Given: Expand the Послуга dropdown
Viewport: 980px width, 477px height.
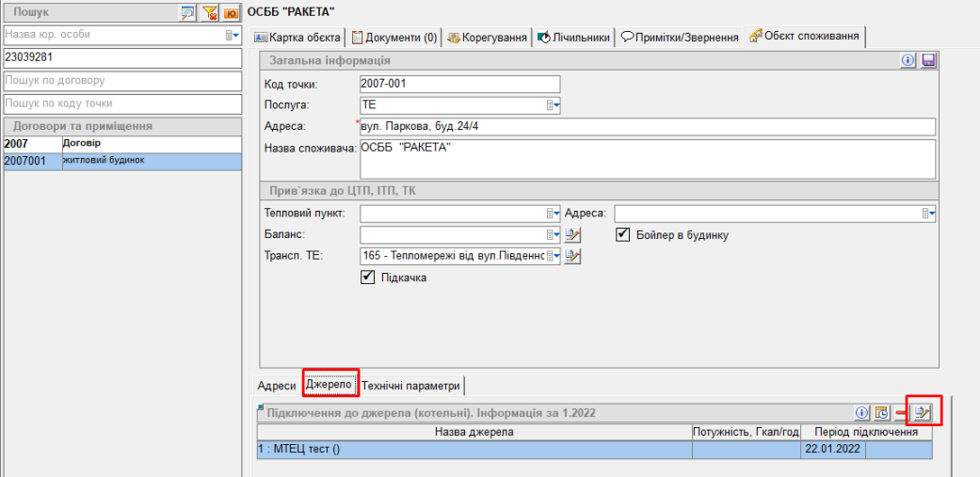Looking at the screenshot, I should 554,105.
